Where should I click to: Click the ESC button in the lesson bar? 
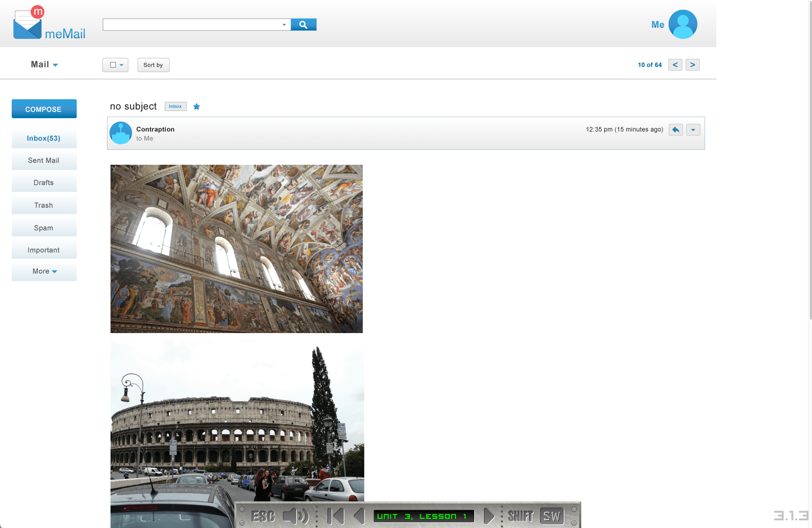pyautogui.click(x=263, y=516)
